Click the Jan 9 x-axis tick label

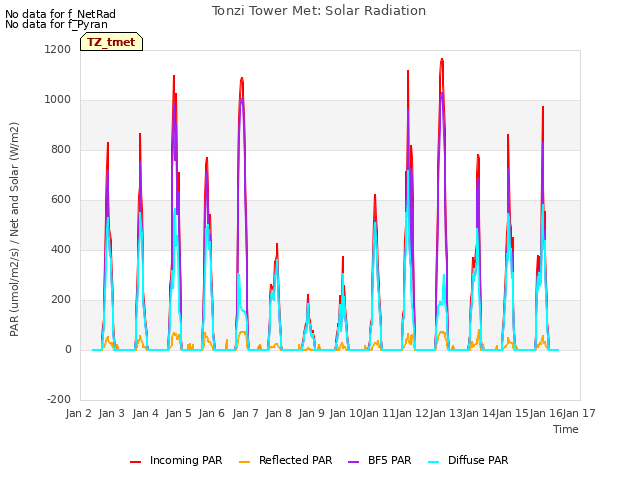coord(312,413)
